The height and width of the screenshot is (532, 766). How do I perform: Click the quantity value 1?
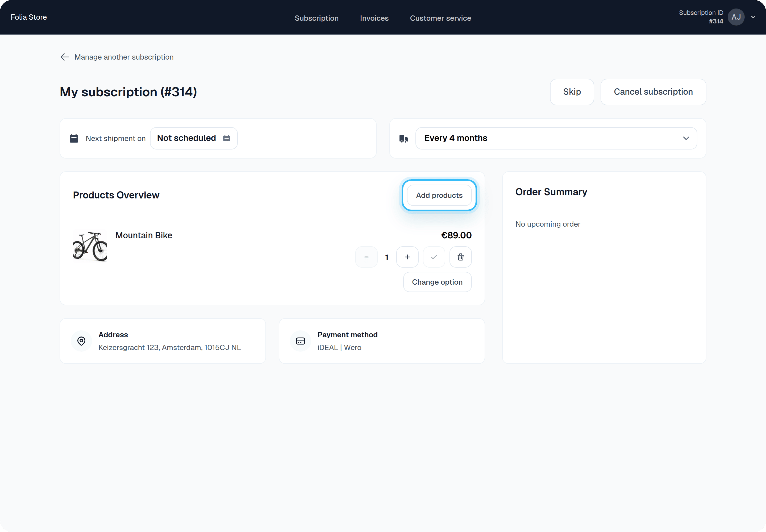[x=387, y=257]
